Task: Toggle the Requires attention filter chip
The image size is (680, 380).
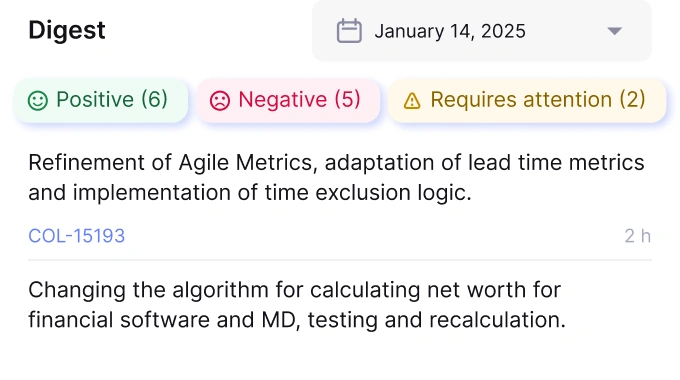Action: coord(527,100)
